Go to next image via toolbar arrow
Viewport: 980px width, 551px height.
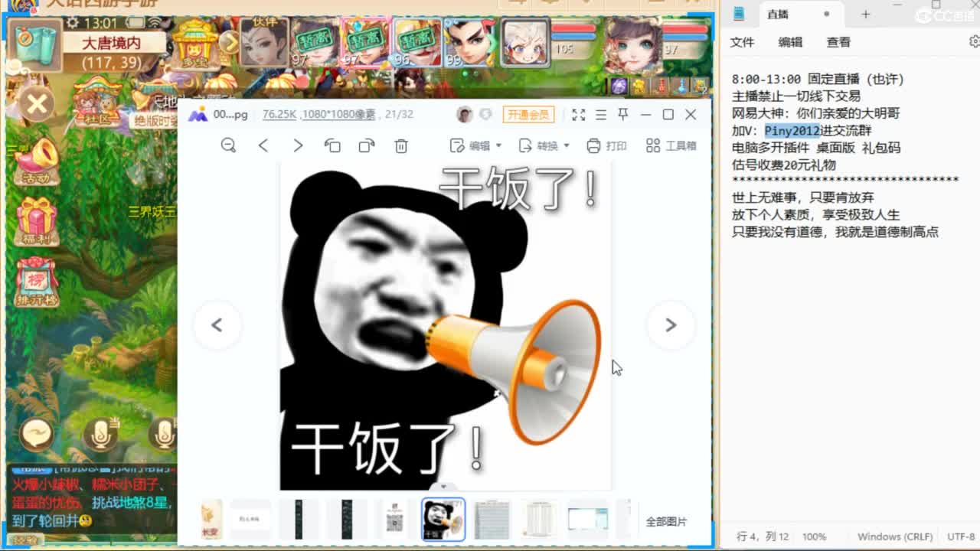[298, 145]
